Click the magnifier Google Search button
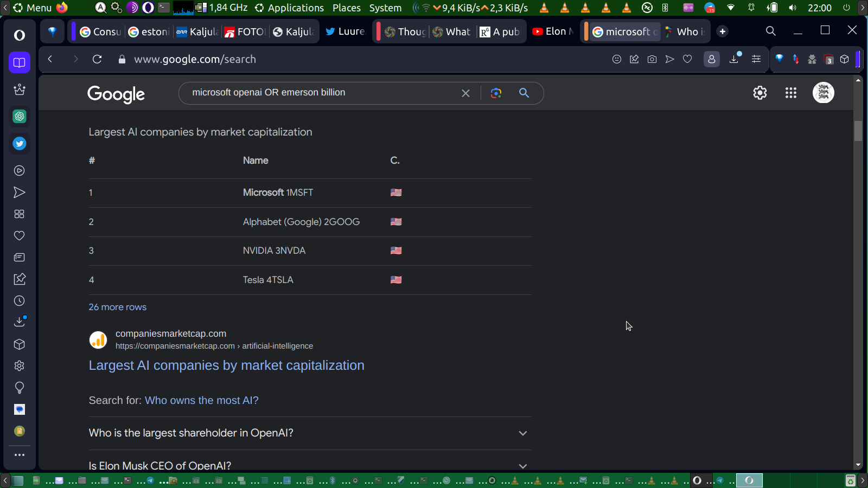The image size is (868, 488). point(524,93)
